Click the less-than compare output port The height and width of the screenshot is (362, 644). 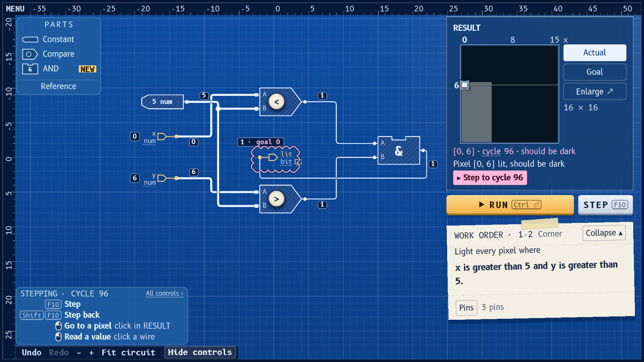coord(305,102)
